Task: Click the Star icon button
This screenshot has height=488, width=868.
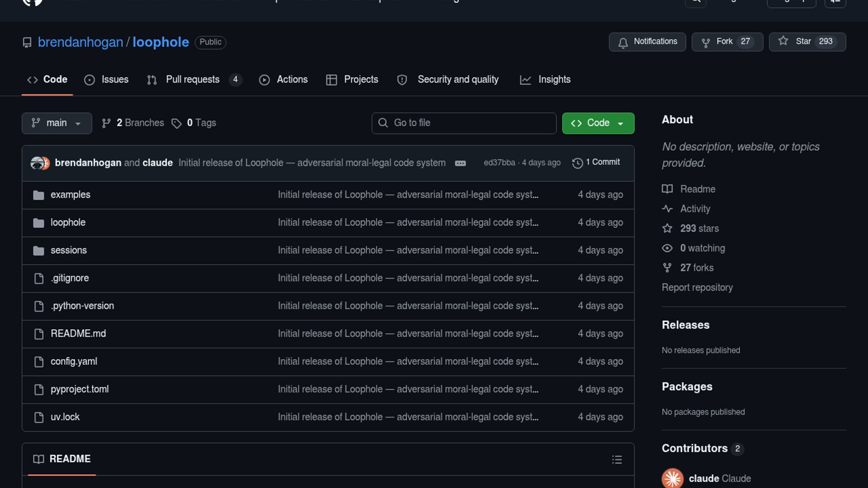Action: (783, 41)
